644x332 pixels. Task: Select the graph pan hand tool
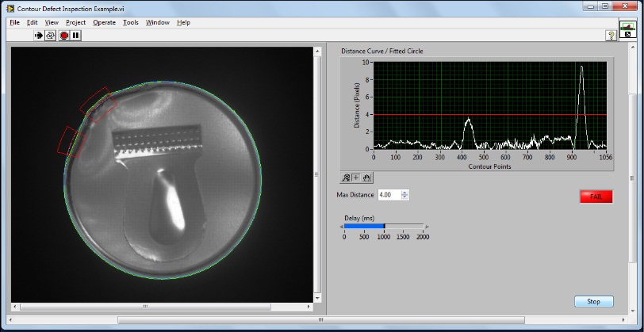click(x=366, y=177)
